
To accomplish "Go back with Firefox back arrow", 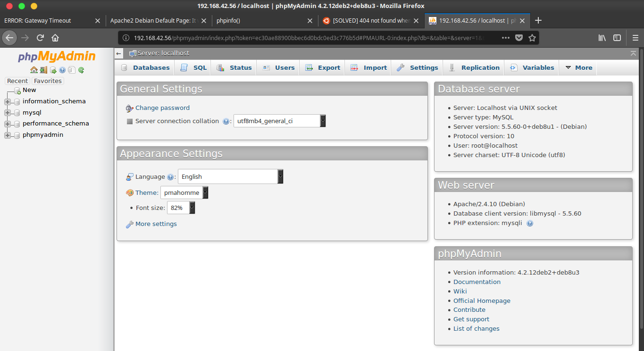I will point(10,38).
